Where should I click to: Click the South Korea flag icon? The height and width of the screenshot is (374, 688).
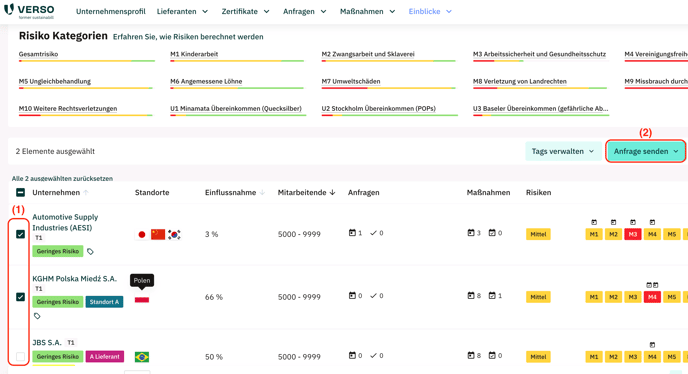[x=174, y=234]
